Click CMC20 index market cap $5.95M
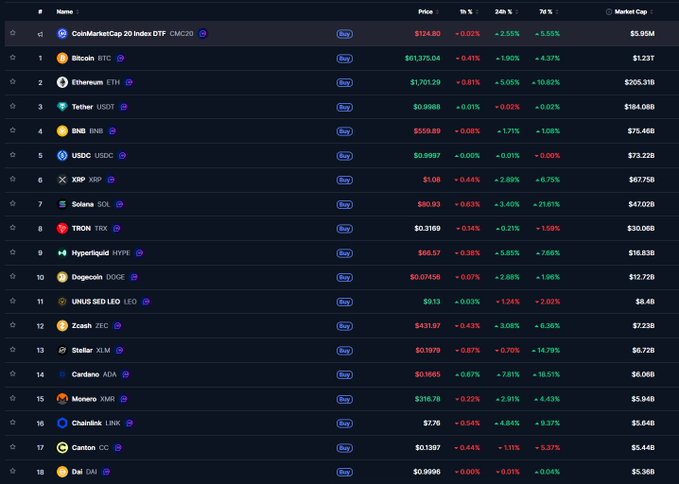This screenshot has width=679, height=484. 642,33
